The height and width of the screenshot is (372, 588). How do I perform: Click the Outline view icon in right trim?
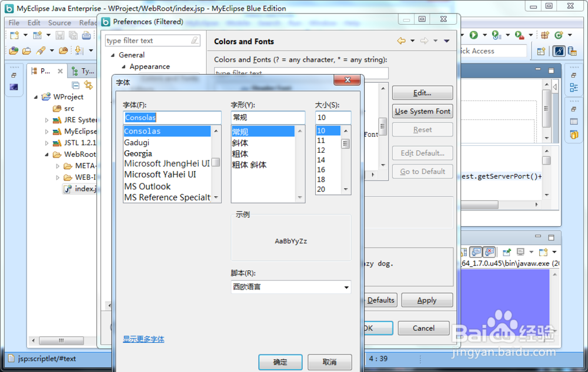pyautogui.click(x=574, y=88)
